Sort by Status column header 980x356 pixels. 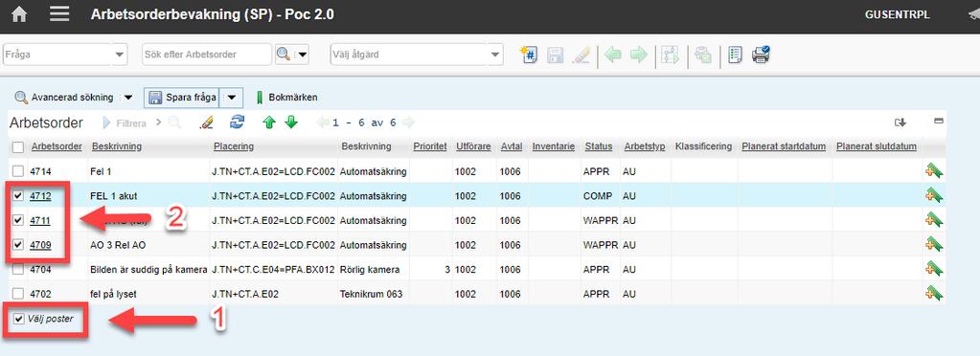(598, 146)
